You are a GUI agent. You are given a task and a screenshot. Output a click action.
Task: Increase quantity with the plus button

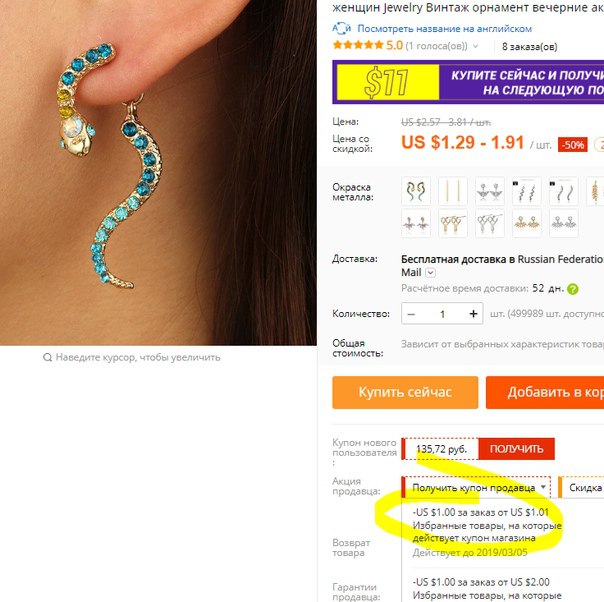[x=473, y=314]
